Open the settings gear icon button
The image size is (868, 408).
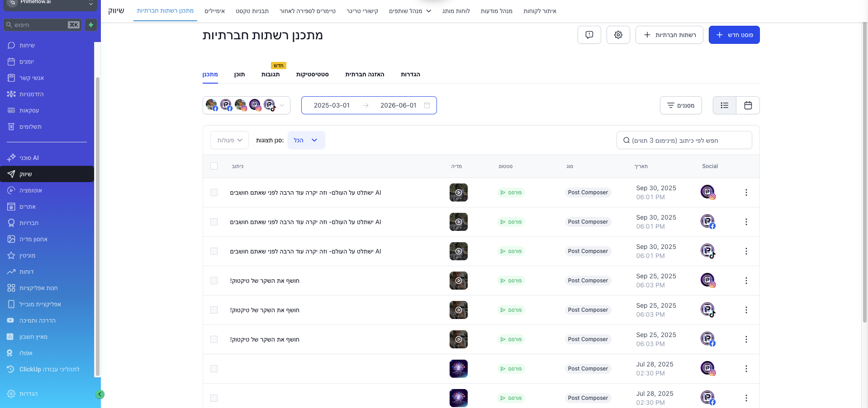coord(618,35)
